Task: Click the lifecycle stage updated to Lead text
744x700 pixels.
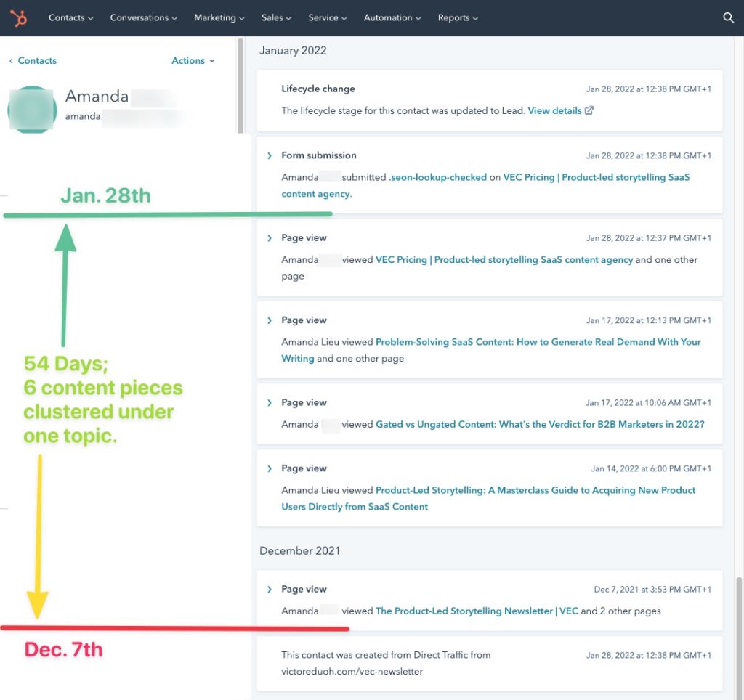Action: [x=403, y=110]
